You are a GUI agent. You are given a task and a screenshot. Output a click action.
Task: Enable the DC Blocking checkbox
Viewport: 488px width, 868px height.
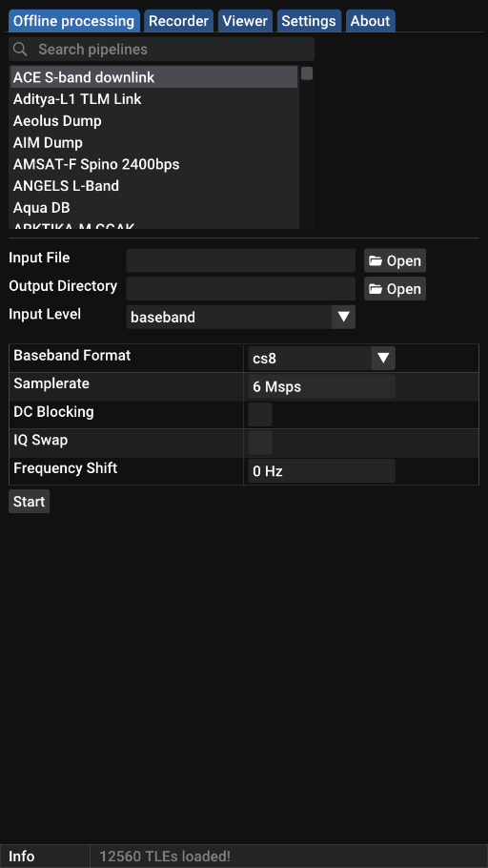260,414
